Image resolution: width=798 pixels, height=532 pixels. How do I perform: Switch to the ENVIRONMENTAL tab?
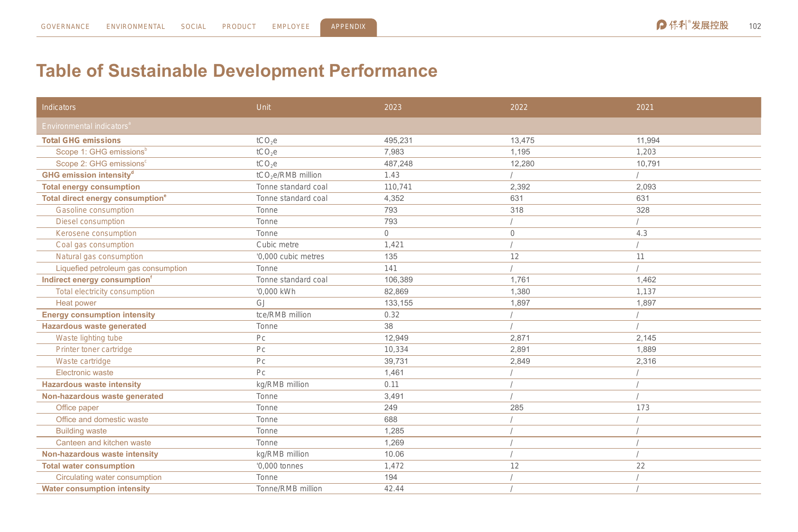pyautogui.click(x=136, y=27)
